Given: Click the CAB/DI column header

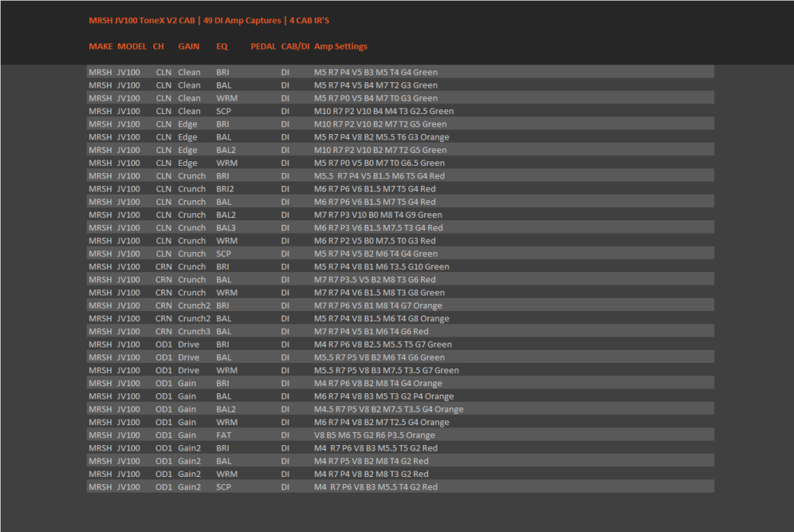Looking at the screenshot, I should [x=295, y=47].
